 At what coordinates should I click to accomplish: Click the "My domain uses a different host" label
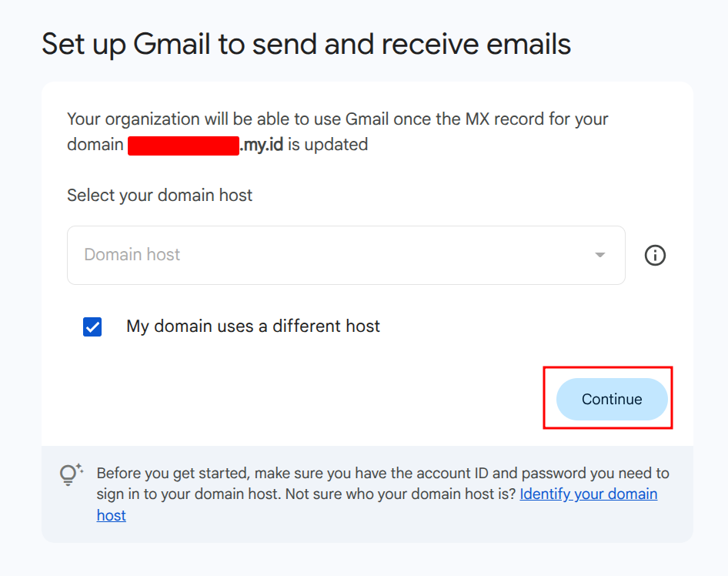[253, 327]
